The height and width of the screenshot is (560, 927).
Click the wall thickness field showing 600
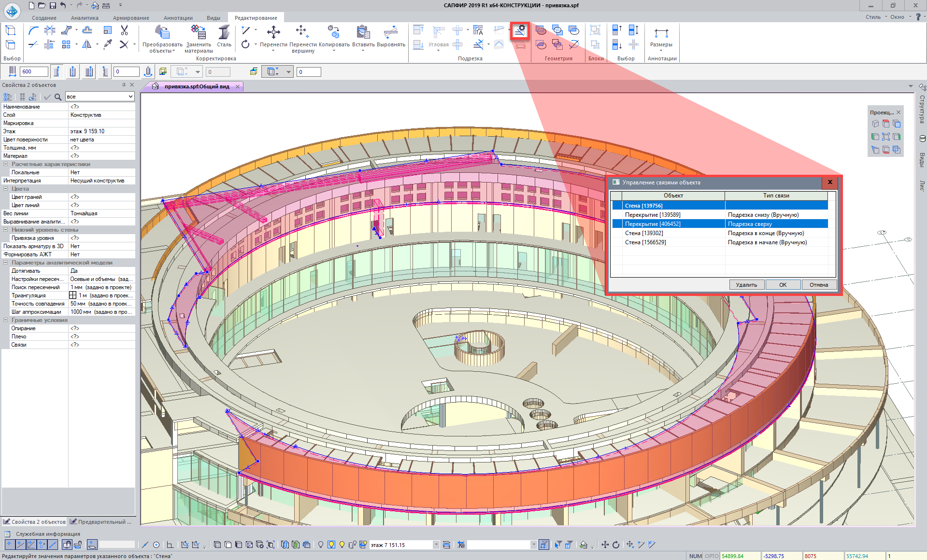coord(34,72)
